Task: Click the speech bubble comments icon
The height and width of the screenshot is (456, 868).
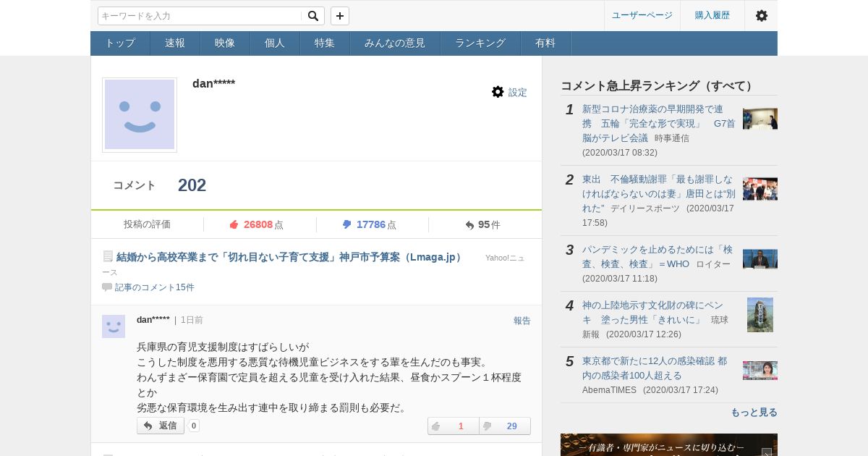Action: point(107,287)
